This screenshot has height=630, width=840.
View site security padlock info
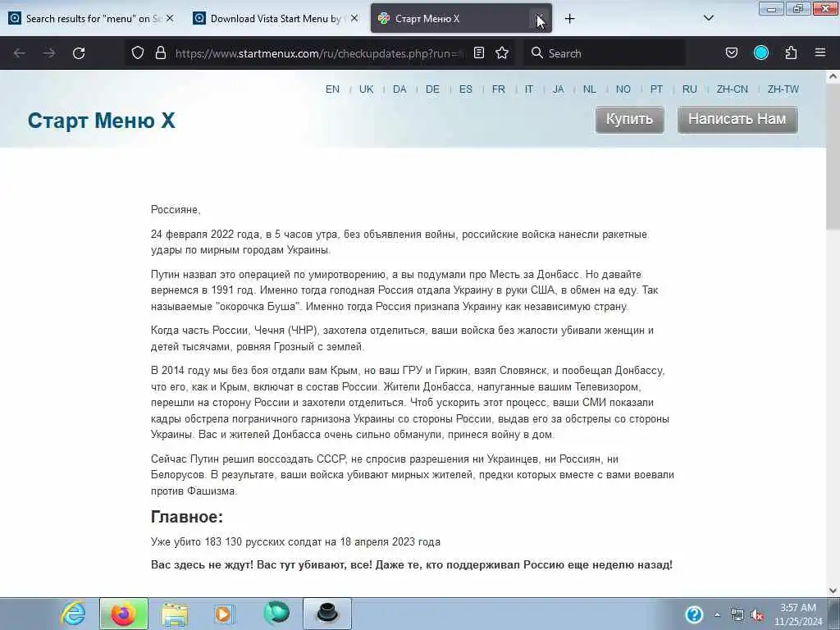pyautogui.click(x=160, y=53)
